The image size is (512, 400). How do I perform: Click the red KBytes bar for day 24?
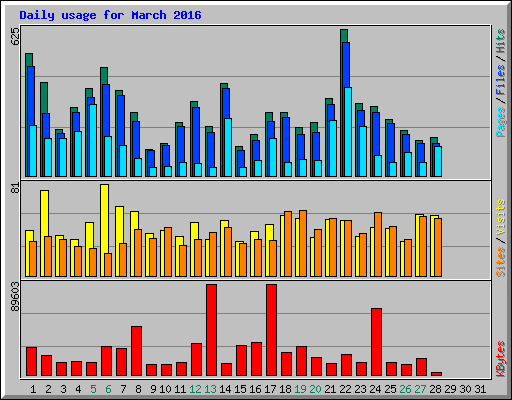376,342
